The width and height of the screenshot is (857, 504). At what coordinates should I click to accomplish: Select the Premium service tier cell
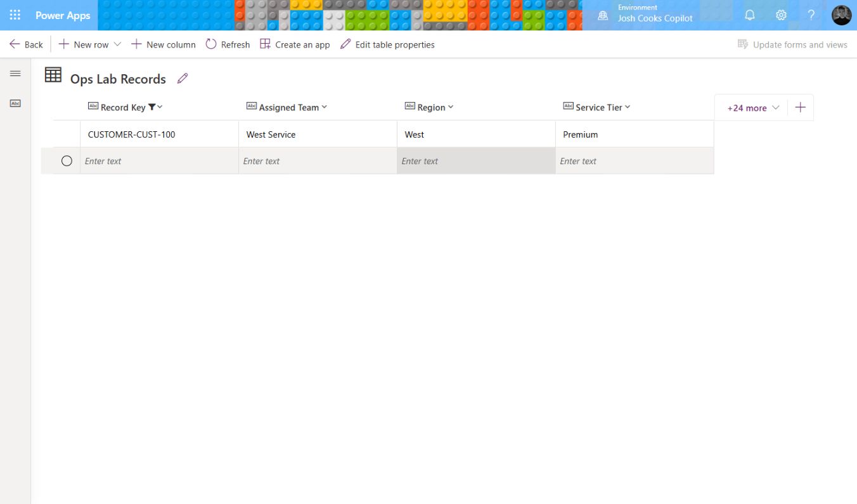(635, 134)
